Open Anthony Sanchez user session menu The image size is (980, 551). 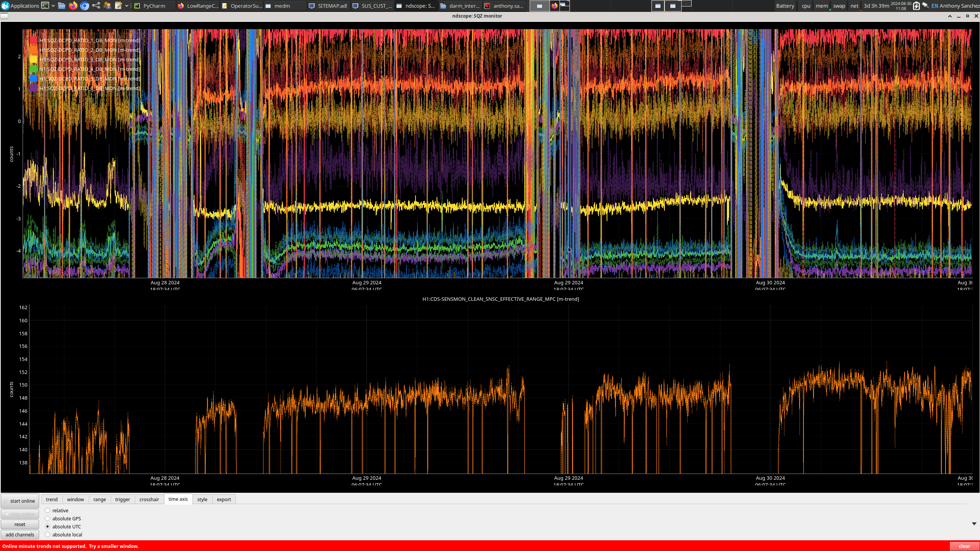(x=959, y=6)
